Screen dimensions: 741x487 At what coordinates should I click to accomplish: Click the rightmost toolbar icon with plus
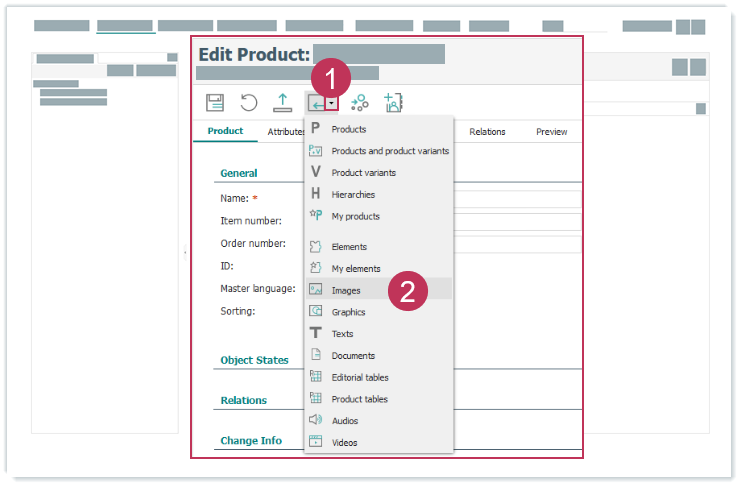point(393,102)
